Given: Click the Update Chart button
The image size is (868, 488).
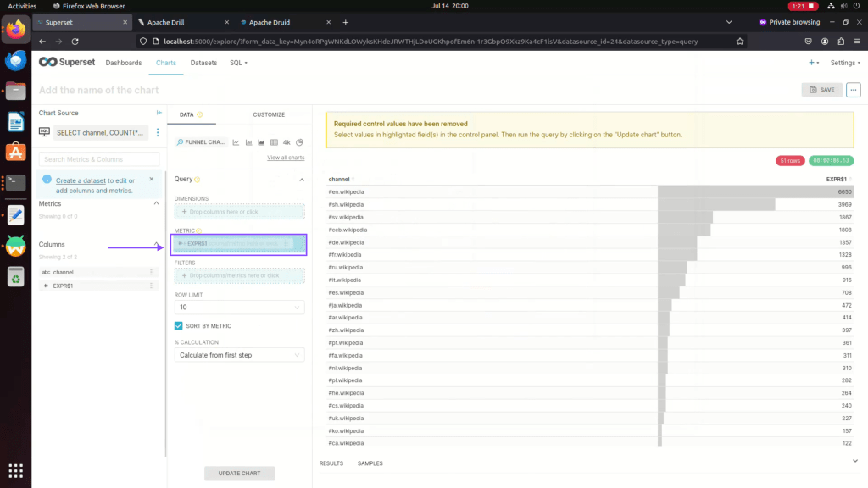Looking at the screenshot, I should point(239,473).
